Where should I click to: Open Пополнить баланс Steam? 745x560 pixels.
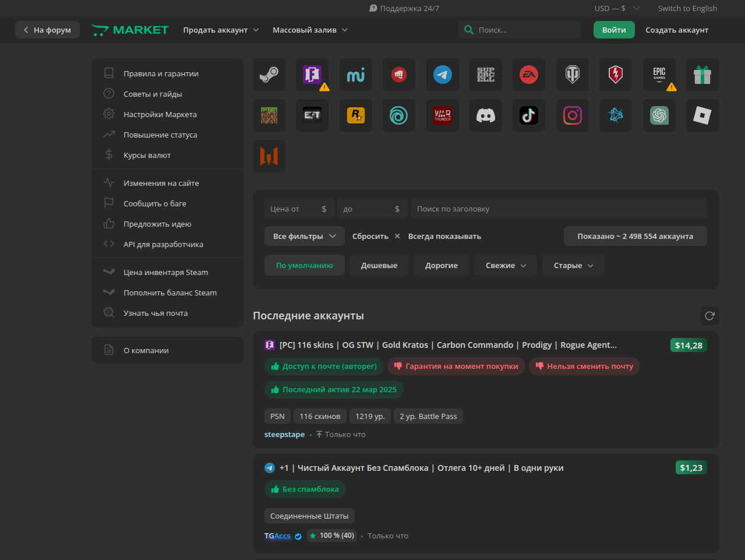coord(167,293)
